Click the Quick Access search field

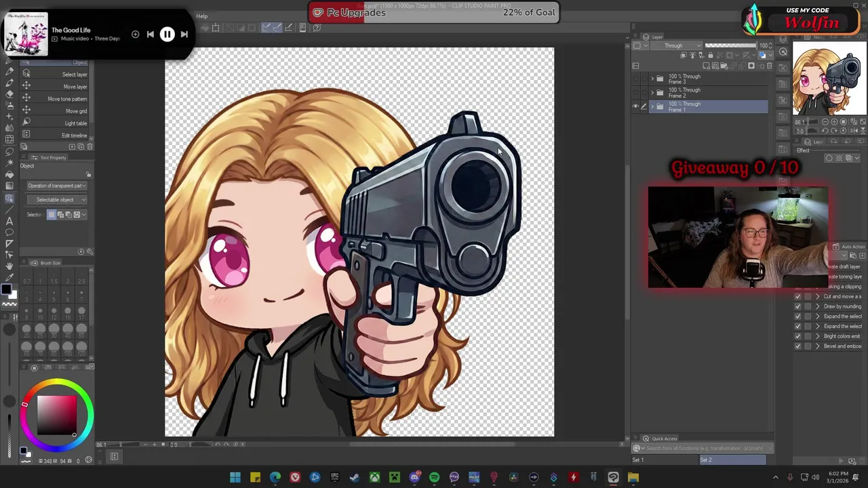click(x=703, y=448)
